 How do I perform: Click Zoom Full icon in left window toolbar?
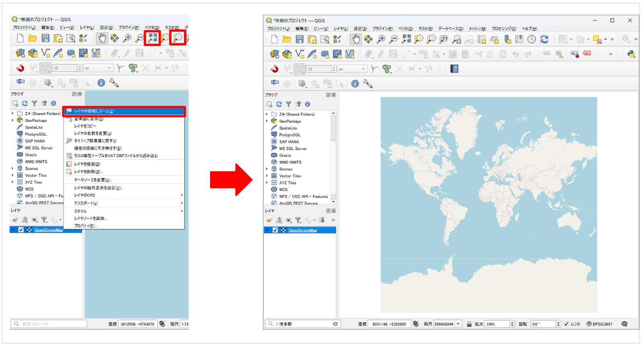click(153, 38)
